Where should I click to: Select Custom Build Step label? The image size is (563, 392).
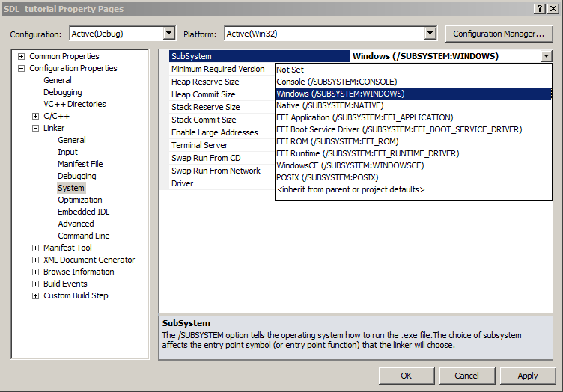pos(76,296)
